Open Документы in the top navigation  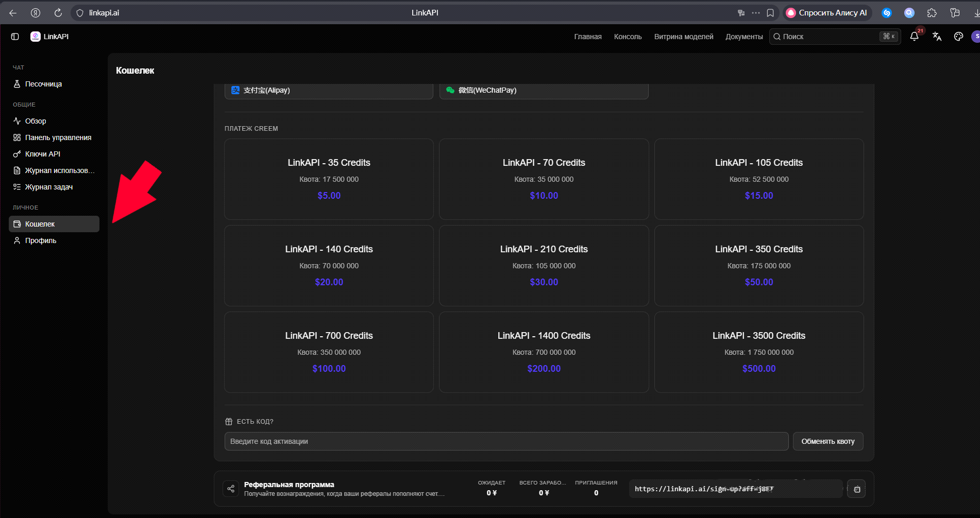click(x=744, y=37)
